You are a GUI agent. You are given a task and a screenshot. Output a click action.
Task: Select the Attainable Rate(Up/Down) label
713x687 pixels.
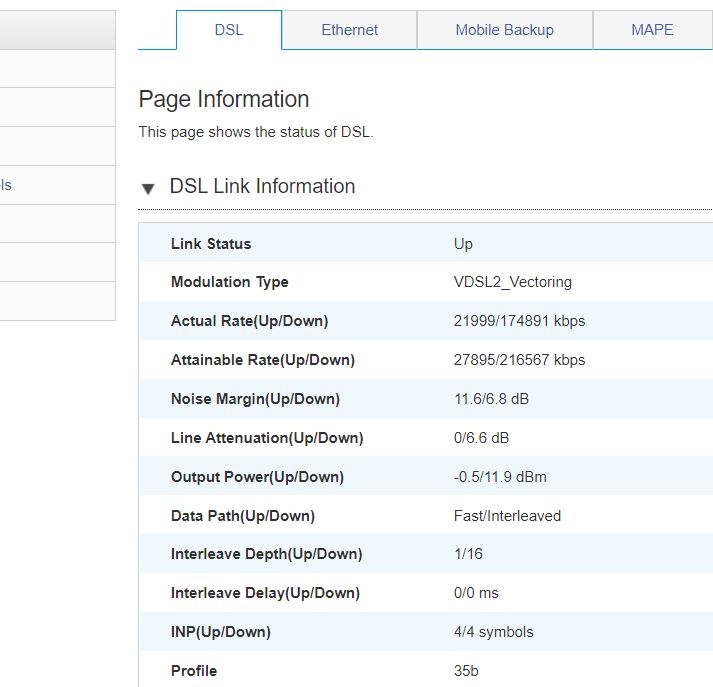click(x=262, y=360)
